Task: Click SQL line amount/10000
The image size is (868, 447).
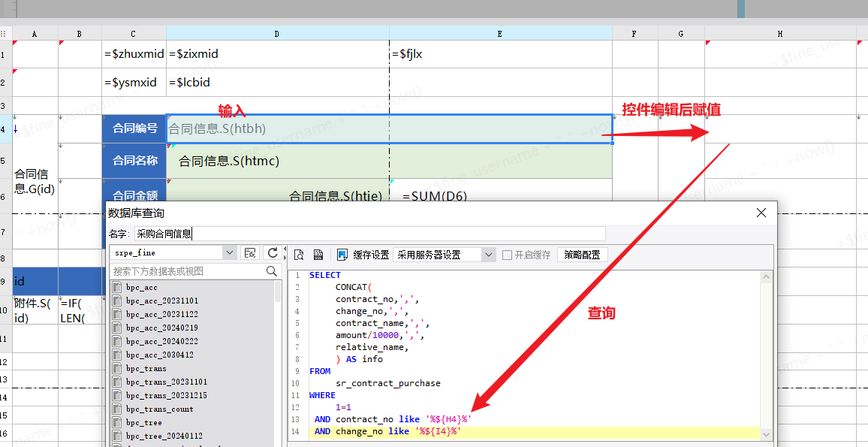Action: tap(380, 335)
